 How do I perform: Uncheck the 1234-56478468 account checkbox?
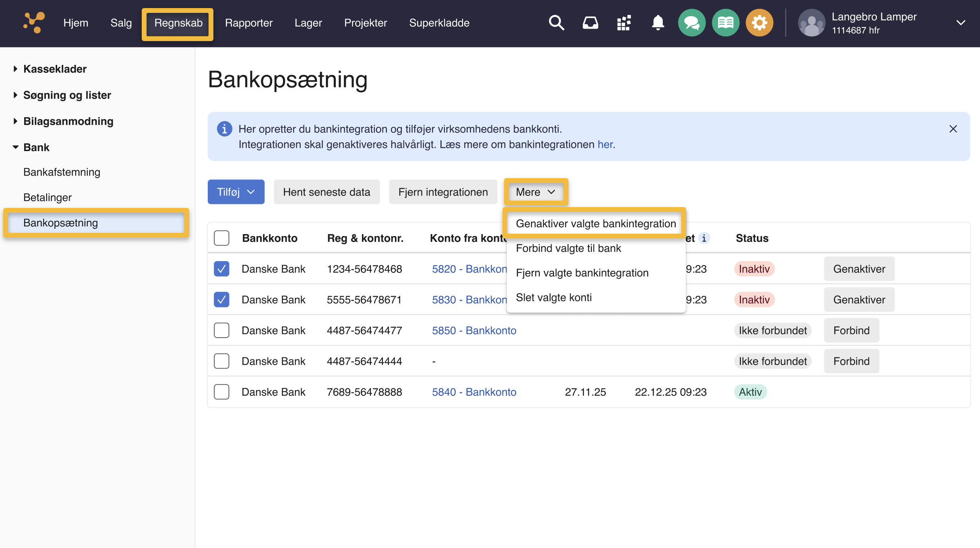pyautogui.click(x=221, y=269)
